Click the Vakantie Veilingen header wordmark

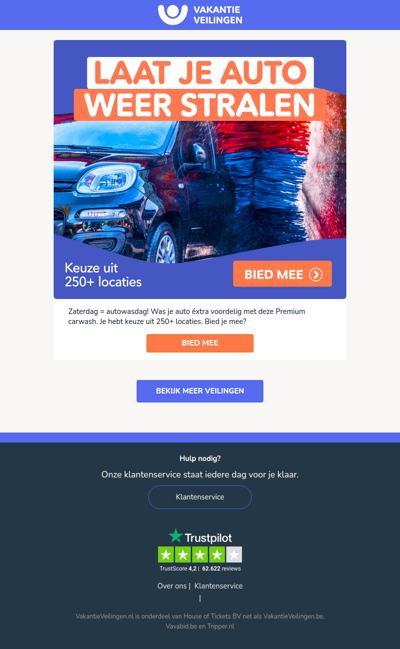(218, 15)
